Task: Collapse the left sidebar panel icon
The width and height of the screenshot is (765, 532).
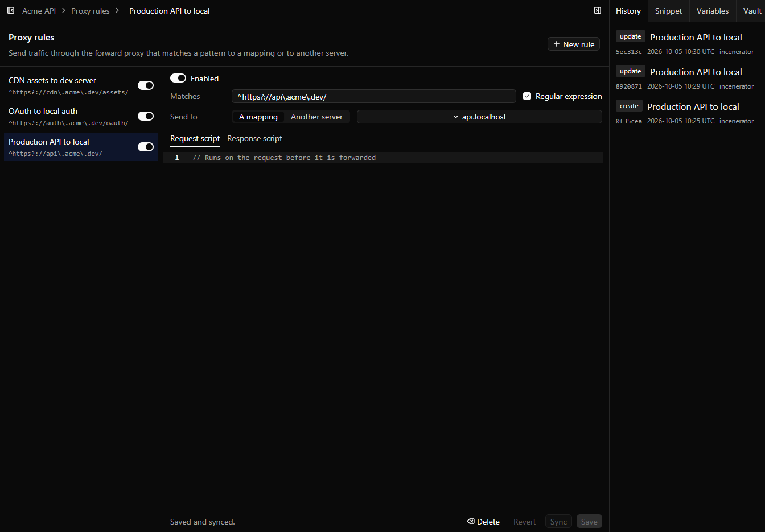Action: pyautogui.click(x=11, y=10)
